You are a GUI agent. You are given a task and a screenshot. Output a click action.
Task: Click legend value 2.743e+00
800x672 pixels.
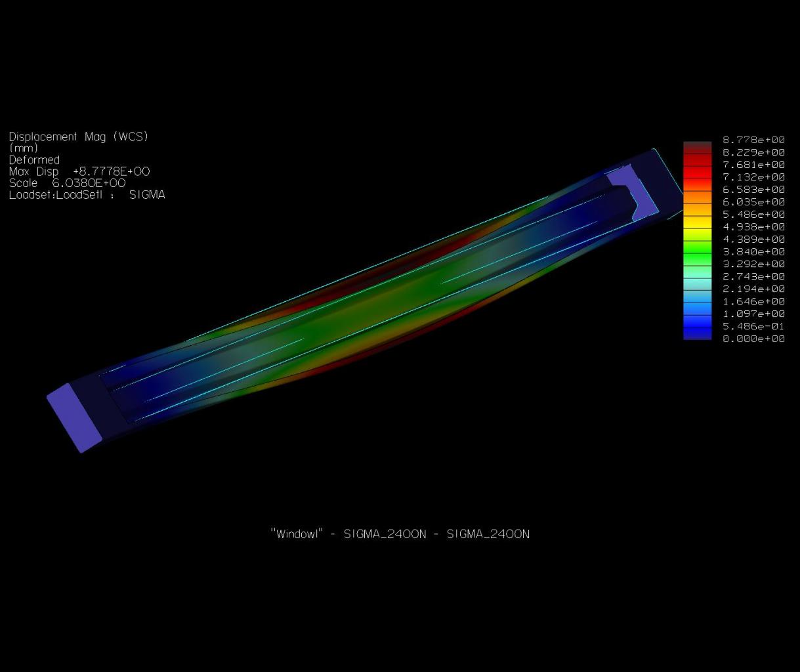coord(753,277)
